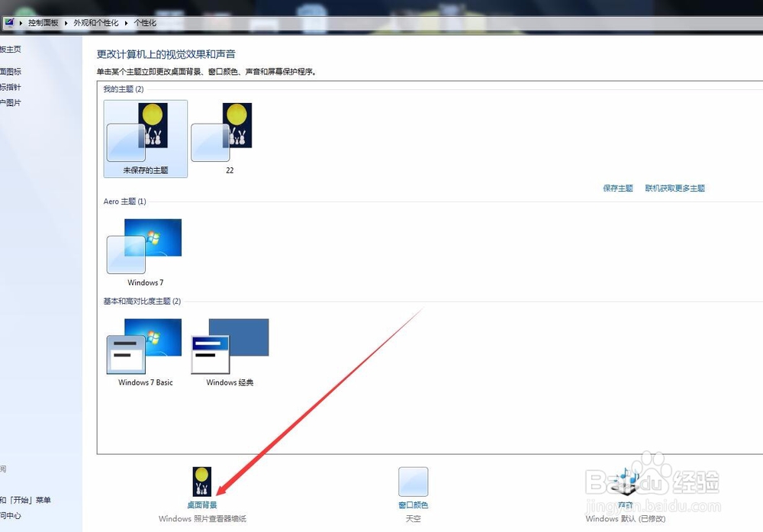The image size is (763, 532).
Task: Click the Aero 主题 (1) group header
Action: (124, 202)
